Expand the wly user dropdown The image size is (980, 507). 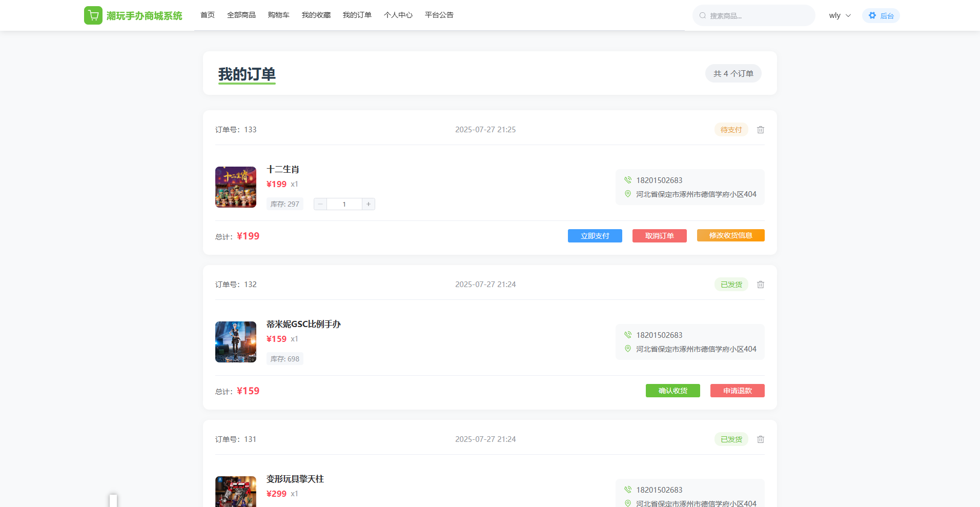[x=840, y=15]
